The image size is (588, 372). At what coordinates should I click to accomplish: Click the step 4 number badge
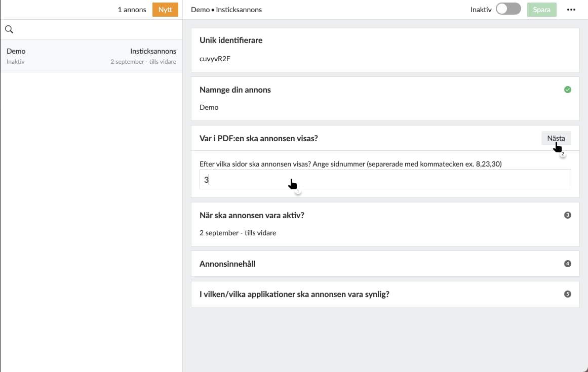pyautogui.click(x=568, y=264)
